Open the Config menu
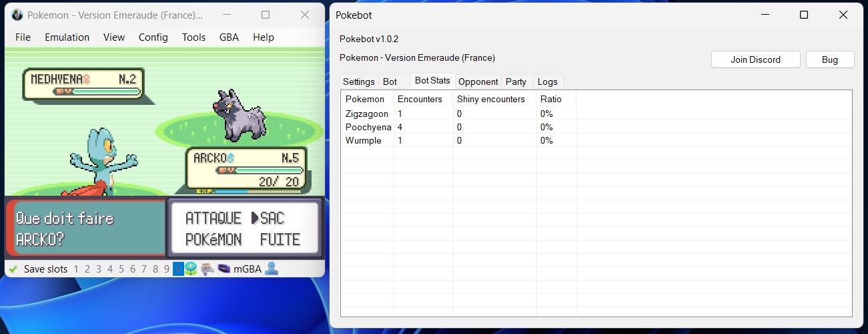 point(153,37)
